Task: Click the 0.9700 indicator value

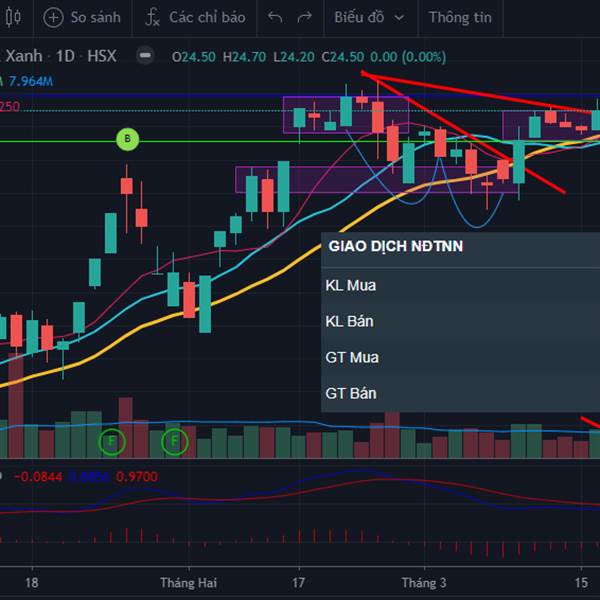Action: tap(137, 477)
